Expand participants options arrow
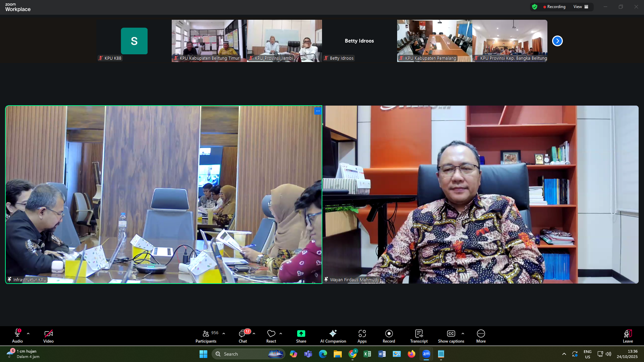Screen dimensions: 644x362 [x=224, y=334]
